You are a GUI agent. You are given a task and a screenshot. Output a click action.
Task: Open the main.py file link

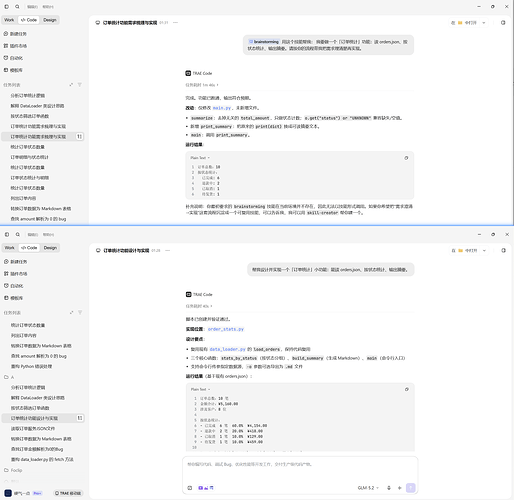tap(222, 108)
